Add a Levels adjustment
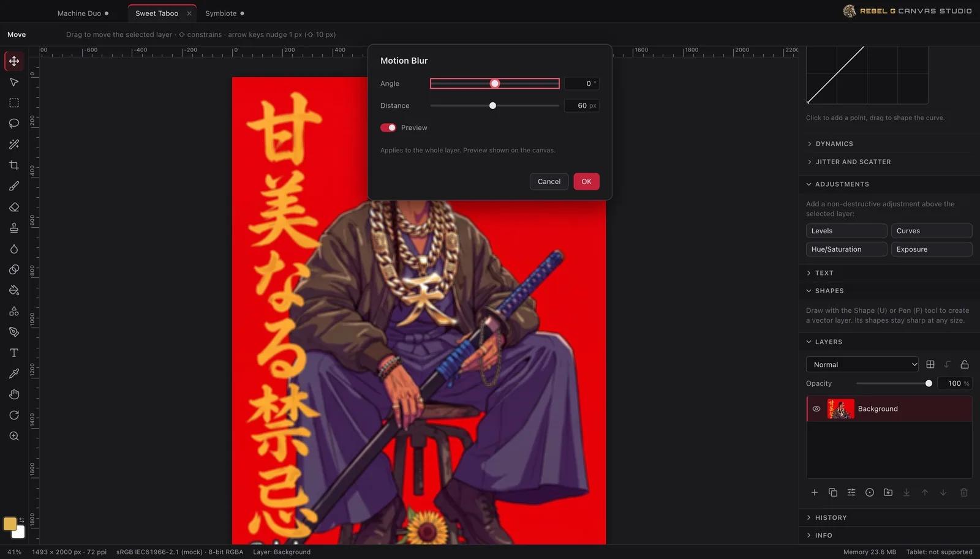Screen dimensions: 980x559 point(846,231)
